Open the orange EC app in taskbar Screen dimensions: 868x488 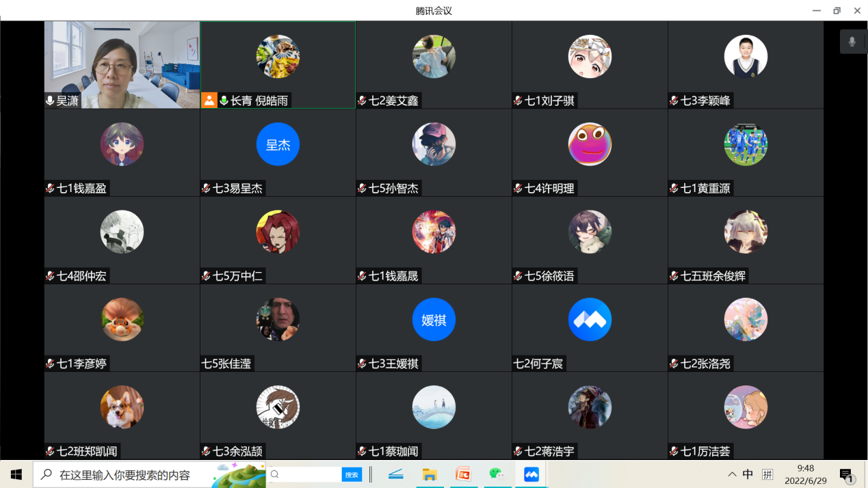click(463, 474)
